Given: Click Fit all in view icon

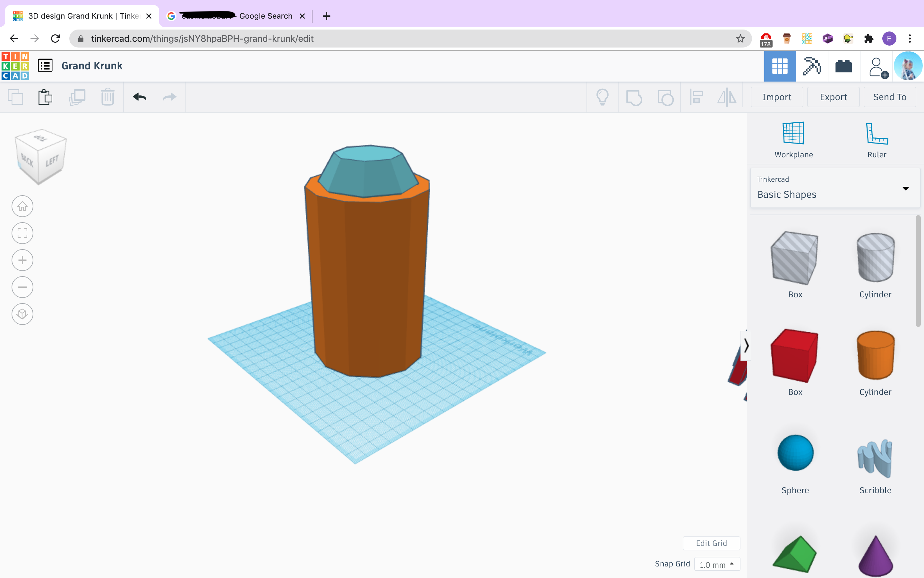Looking at the screenshot, I should (x=22, y=233).
